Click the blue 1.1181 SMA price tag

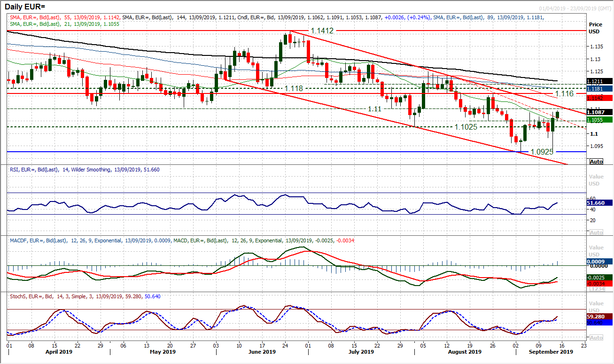click(x=600, y=88)
